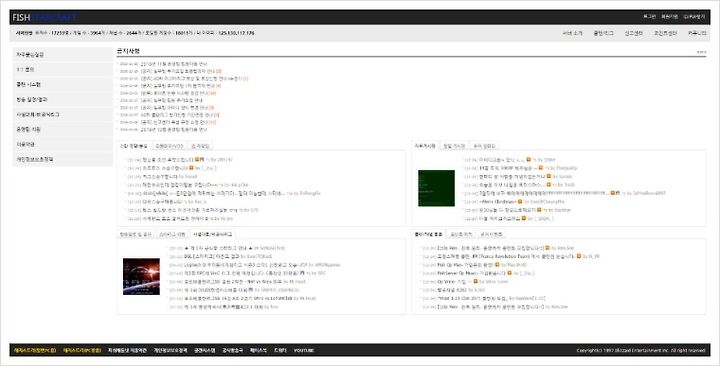Click the green board thumbnail image
The width and height of the screenshot is (720, 366).
(436, 188)
